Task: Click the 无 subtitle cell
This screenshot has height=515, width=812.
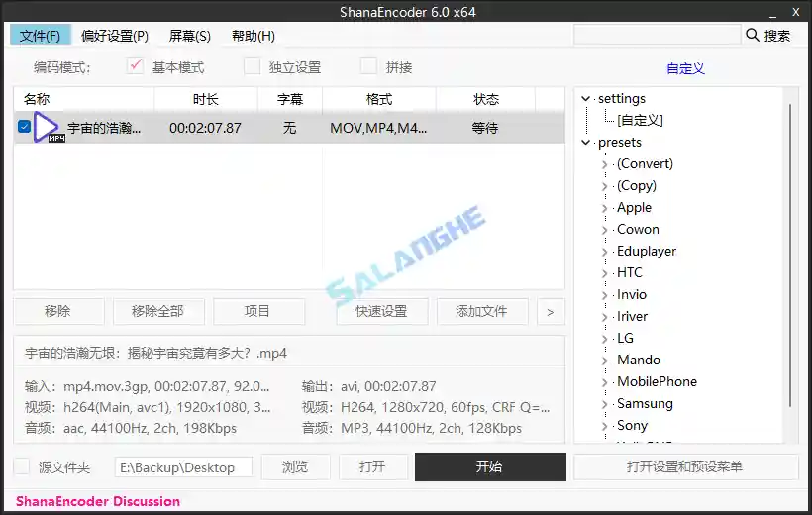Action: 289,128
